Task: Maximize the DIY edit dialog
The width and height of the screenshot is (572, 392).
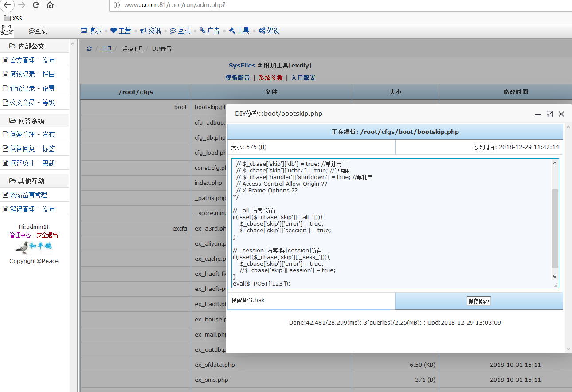Action: pos(550,114)
